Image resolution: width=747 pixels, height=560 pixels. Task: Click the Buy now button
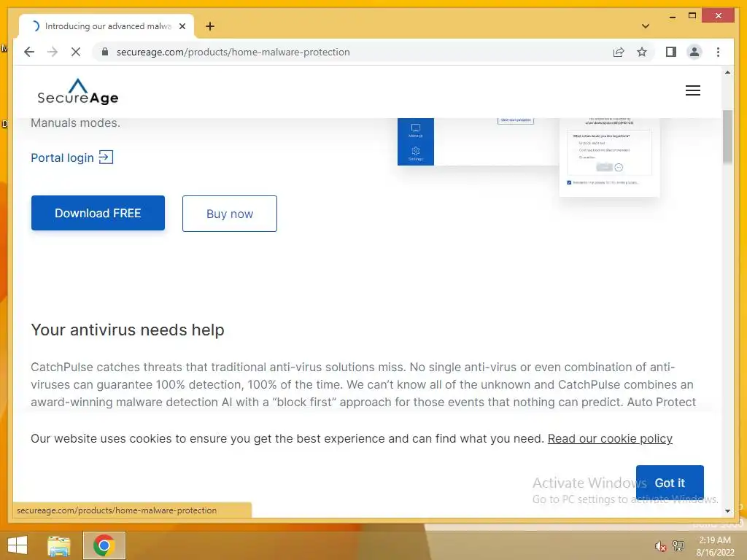tap(230, 214)
